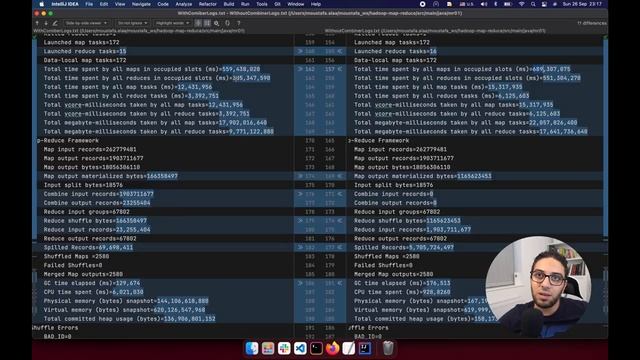Open the Refactor menu
Image resolution: width=640 pixels, height=360 pixels.
208,4
